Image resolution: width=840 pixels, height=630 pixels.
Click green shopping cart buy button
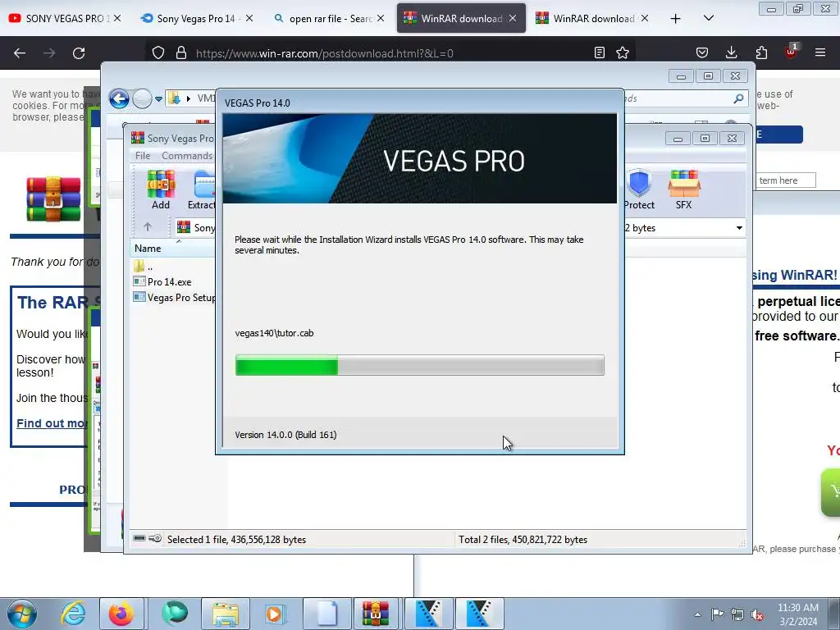pyautogui.click(x=831, y=492)
